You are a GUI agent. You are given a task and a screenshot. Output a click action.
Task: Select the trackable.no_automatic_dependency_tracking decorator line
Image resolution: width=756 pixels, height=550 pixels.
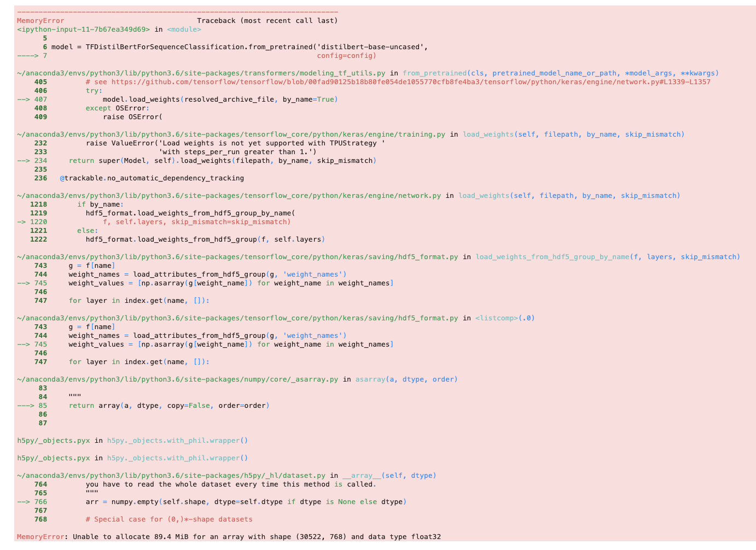pyautogui.click(x=153, y=178)
